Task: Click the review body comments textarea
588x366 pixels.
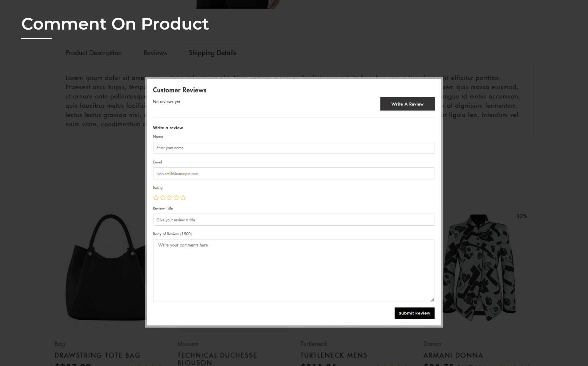Action: pyautogui.click(x=294, y=271)
